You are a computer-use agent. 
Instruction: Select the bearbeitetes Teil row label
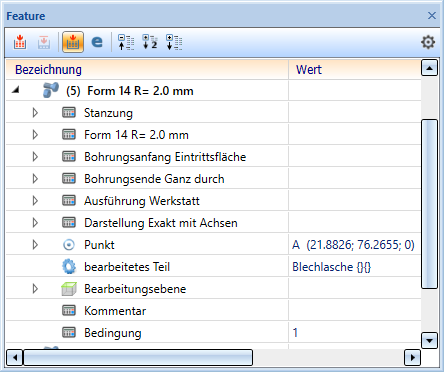127,267
